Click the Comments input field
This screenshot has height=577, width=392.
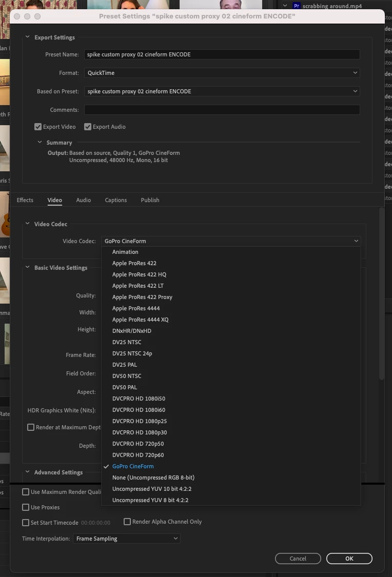[x=222, y=110]
